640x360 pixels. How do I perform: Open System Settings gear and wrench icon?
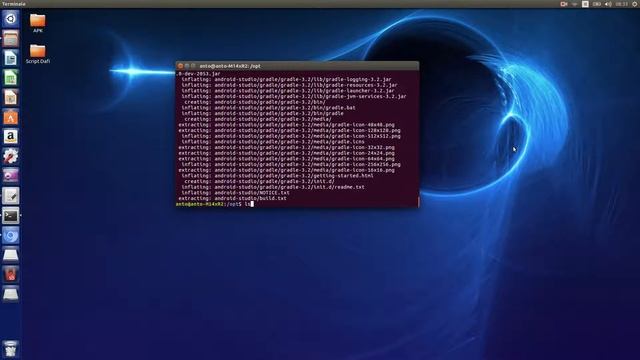[x=11, y=156]
